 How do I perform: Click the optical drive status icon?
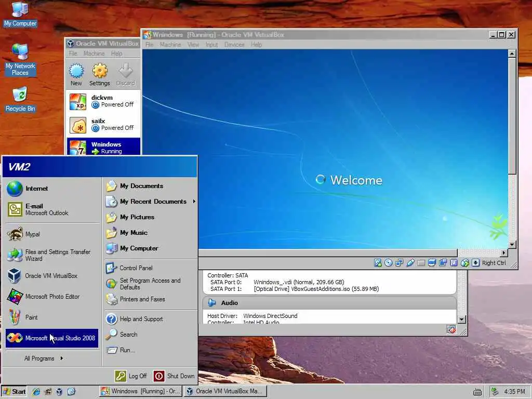389,262
